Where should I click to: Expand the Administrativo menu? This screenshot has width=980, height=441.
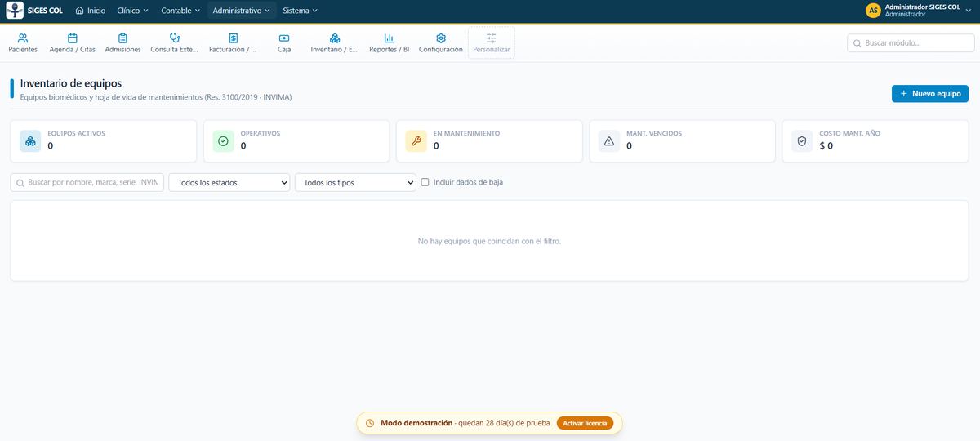coord(242,11)
